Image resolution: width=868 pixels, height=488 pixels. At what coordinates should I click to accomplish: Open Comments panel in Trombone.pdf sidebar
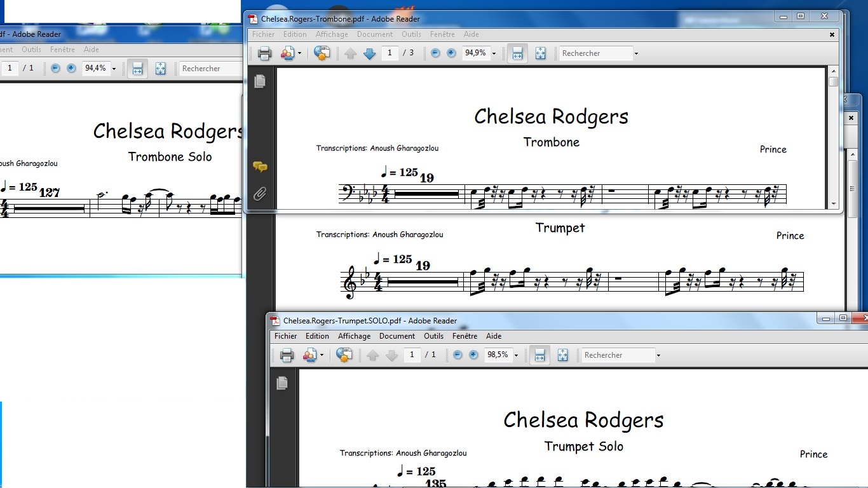[260, 166]
